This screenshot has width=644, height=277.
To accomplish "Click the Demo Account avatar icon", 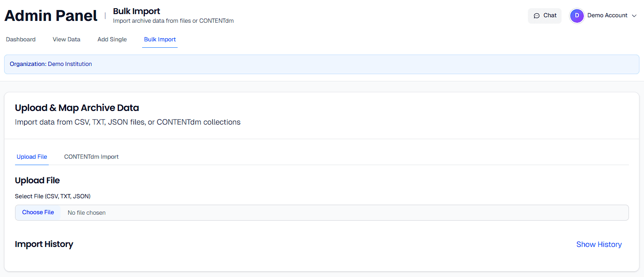I will click(x=577, y=15).
